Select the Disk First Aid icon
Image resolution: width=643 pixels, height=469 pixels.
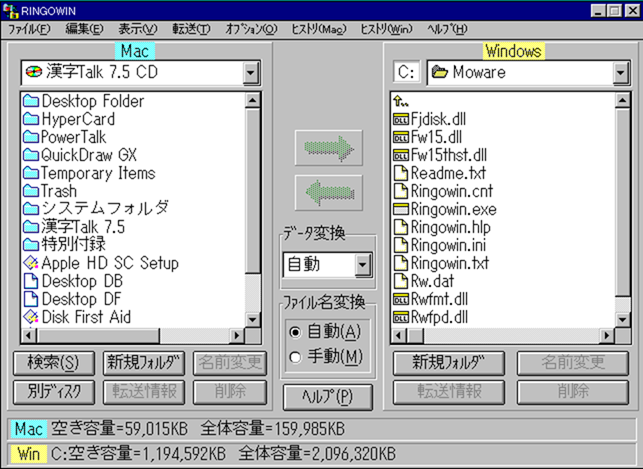tap(30, 317)
